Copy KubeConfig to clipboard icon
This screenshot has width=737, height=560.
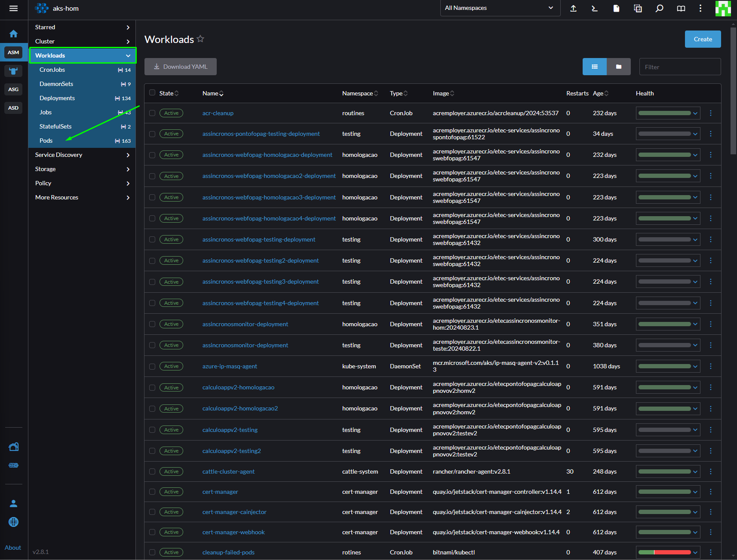pyautogui.click(x=638, y=8)
